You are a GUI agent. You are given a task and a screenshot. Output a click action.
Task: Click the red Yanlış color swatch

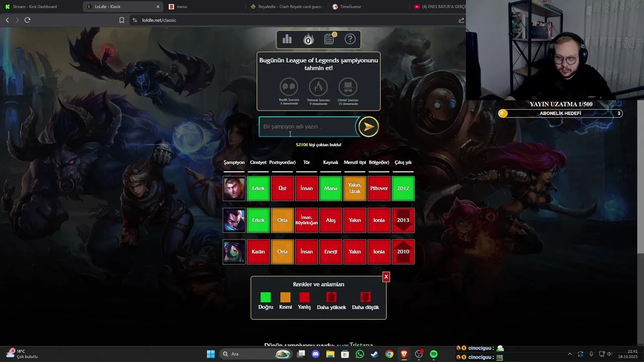point(304,297)
